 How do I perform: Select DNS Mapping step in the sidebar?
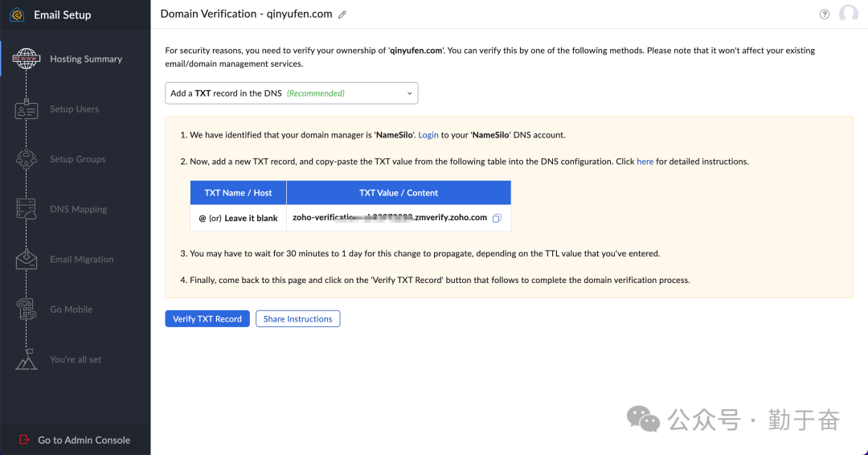(78, 210)
